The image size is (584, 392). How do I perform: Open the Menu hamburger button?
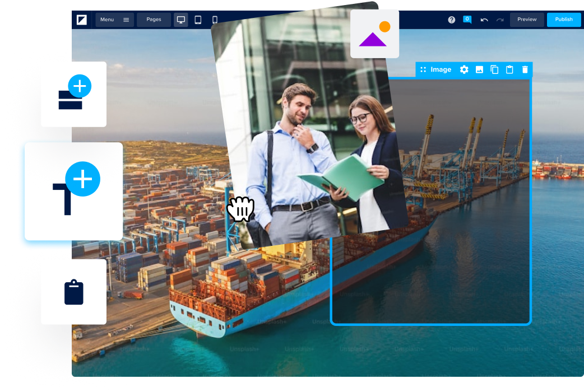114,20
